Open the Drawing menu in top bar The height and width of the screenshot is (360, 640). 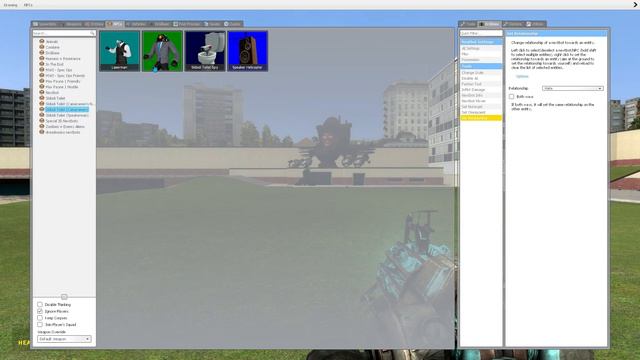[10, 5]
